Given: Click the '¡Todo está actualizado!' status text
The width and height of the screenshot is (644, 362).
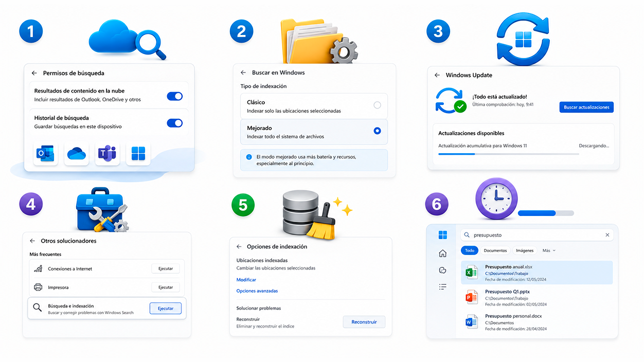Looking at the screenshot, I should coord(499,97).
